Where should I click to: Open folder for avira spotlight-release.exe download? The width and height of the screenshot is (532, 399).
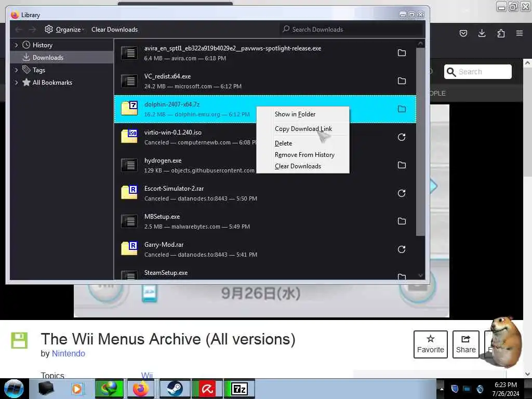[402, 53]
